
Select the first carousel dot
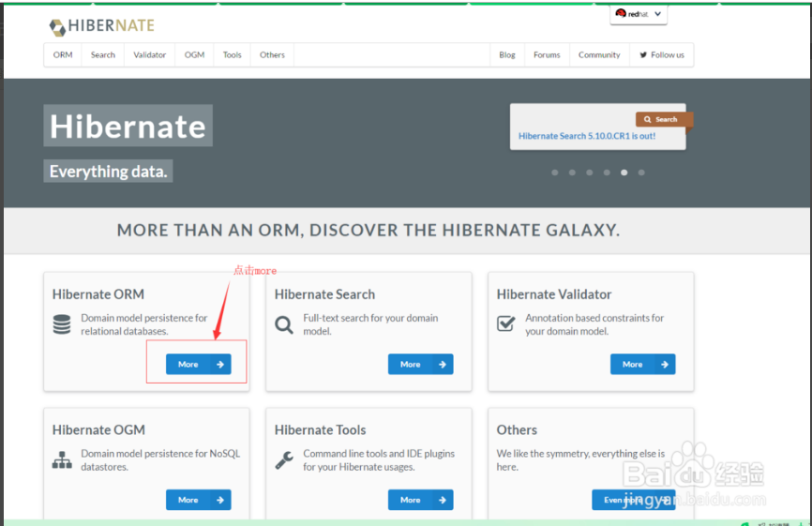click(x=555, y=173)
